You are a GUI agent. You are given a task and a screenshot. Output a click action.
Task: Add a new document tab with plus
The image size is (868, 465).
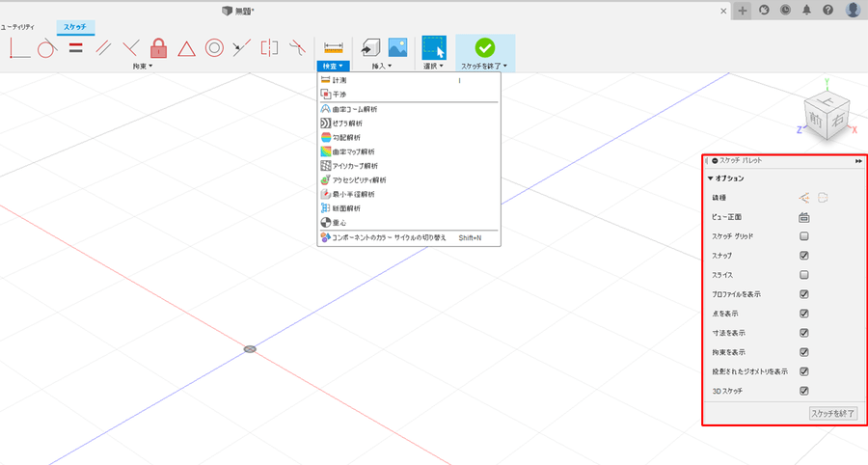[x=743, y=11]
